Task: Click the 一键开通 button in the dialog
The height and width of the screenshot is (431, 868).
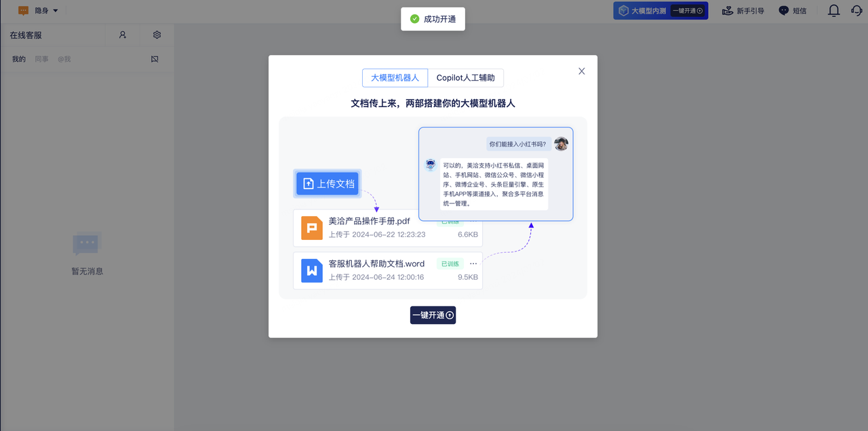Action: click(433, 315)
